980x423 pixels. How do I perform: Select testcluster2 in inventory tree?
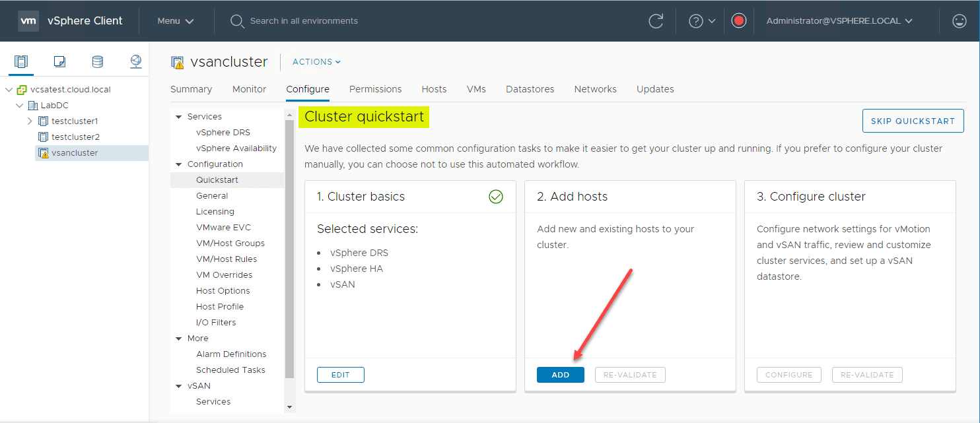click(75, 137)
